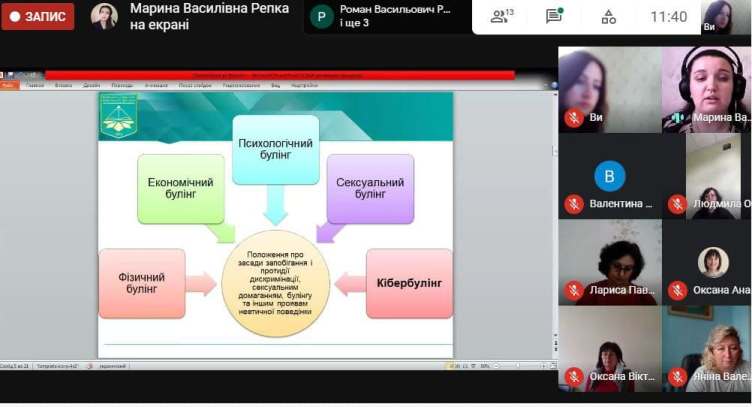Click the 'Оксана Ана...' name label
The image size is (752, 407).
(721, 290)
